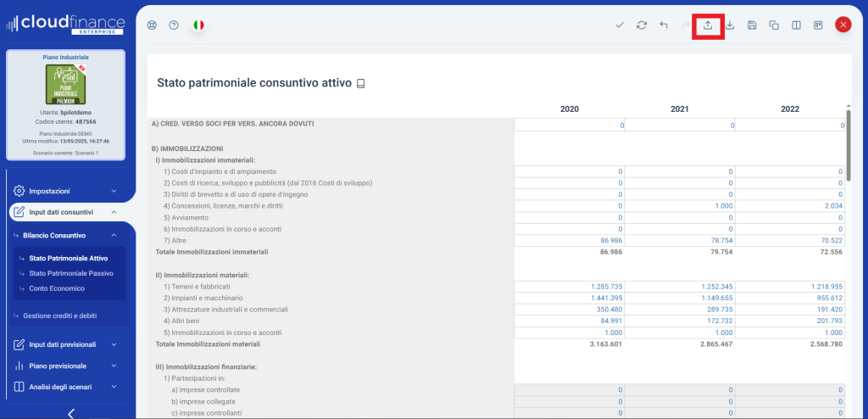Save with the floppy disk icon

753,25
